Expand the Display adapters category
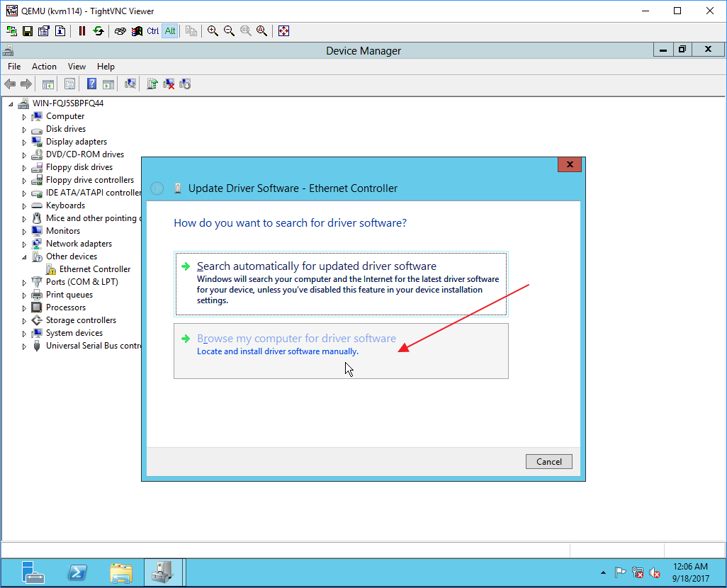 24,142
